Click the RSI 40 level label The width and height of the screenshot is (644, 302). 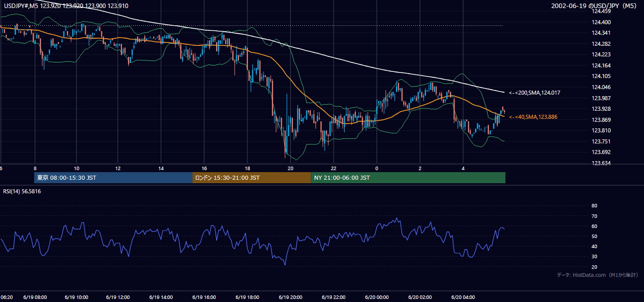point(594,246)
